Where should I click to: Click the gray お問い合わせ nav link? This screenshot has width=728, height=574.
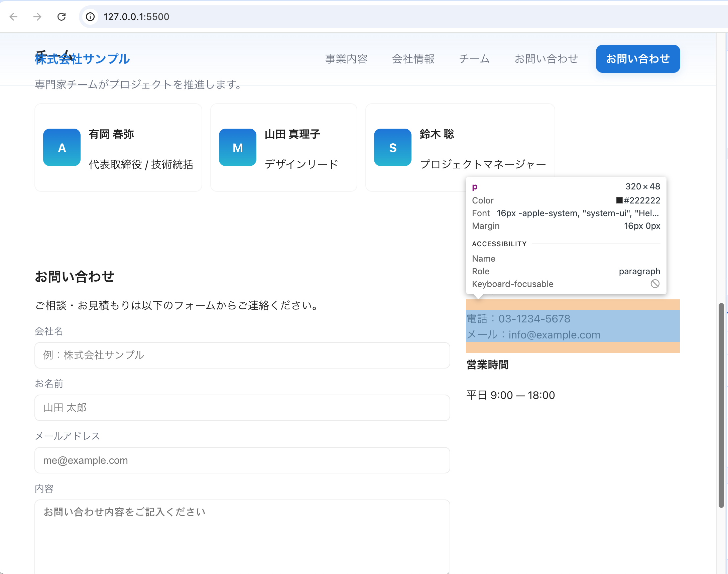point(546,59)
